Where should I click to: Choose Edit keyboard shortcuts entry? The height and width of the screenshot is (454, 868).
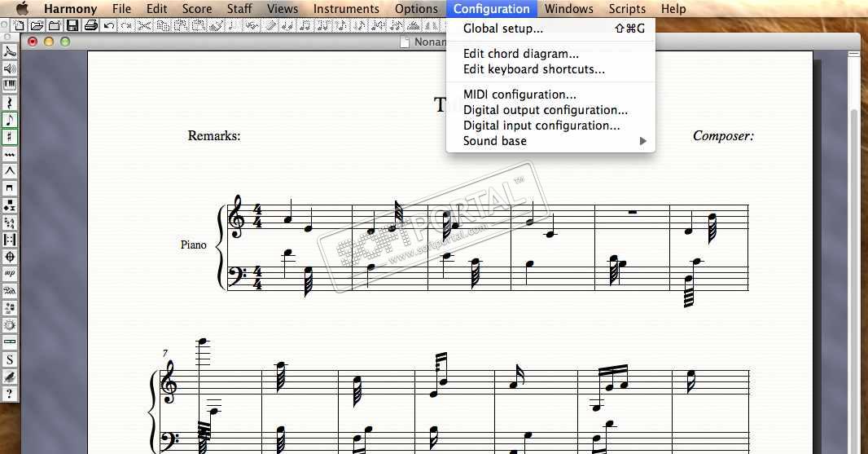coord(550,69)
